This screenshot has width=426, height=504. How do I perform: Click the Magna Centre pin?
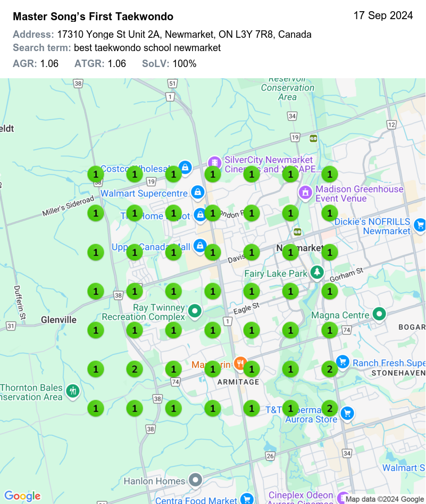tap(379, 313)
